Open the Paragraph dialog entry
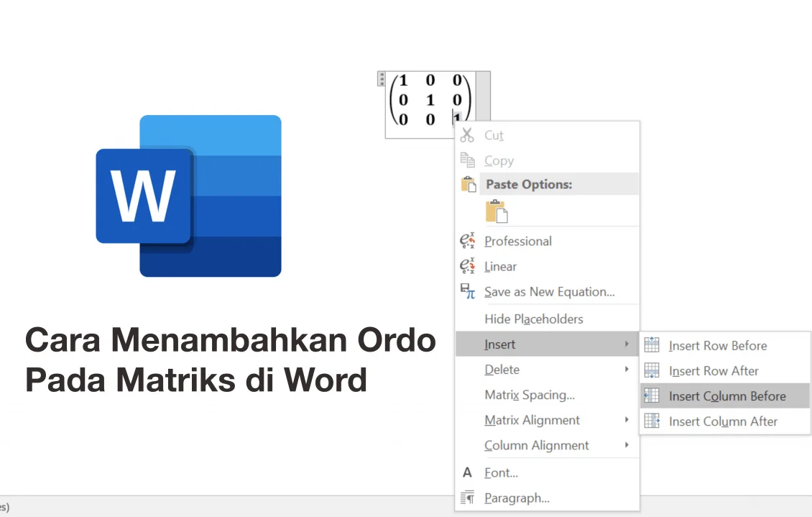The image size is (812, 517). pyautogui.click(x=548, y=498)
